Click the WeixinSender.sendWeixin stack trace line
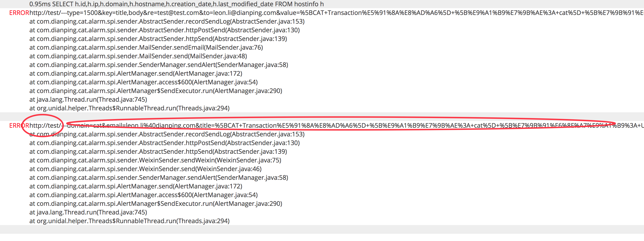 pyautogui.click(x=155, y=160)
